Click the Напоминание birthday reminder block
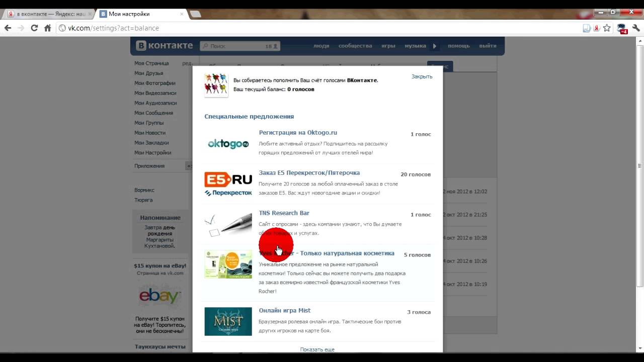This screenshot has width=644, height=362. coord(160,232)
